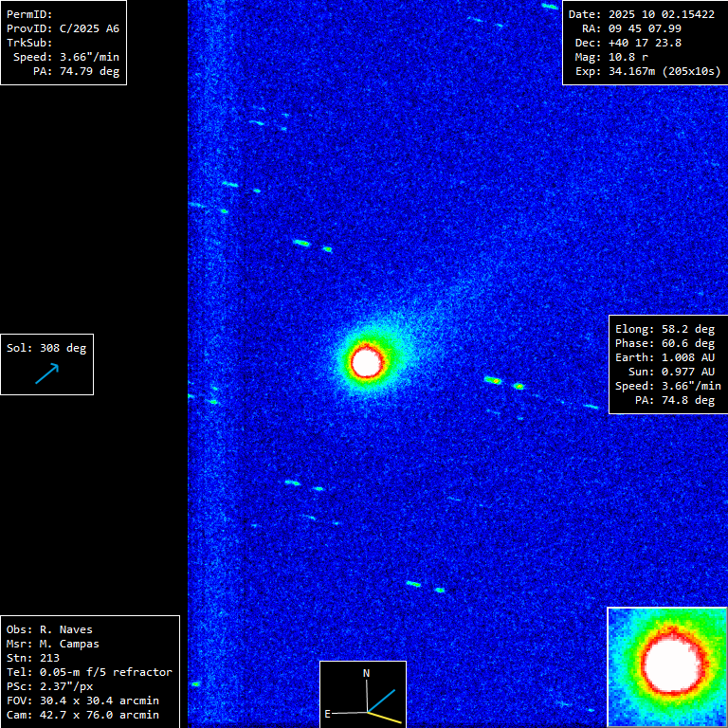
Task: Select the Dec value +40 17 23.8
Action: 645,43
